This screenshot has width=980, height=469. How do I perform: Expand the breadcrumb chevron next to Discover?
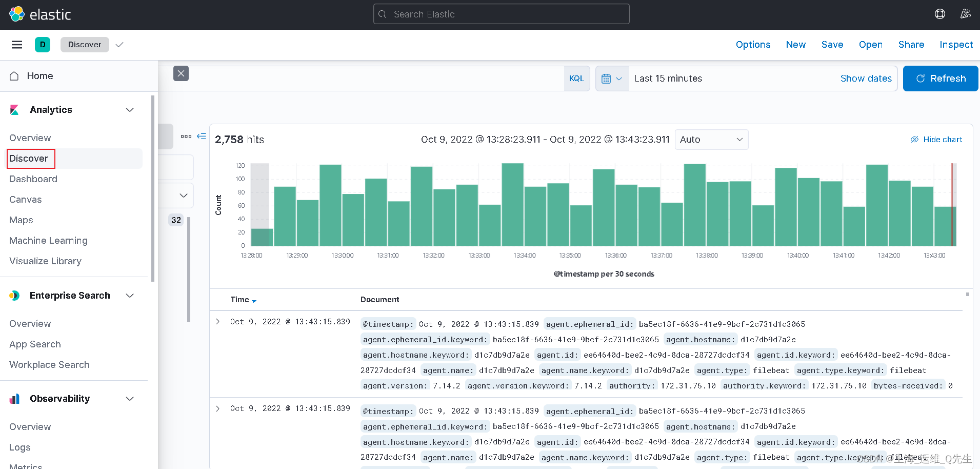(119, 45)
